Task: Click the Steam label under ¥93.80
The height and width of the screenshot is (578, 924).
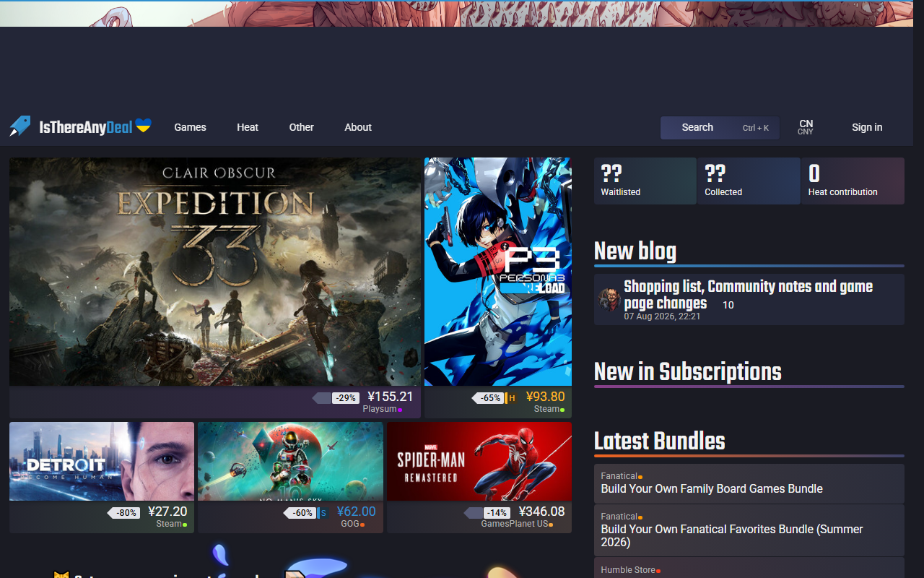Action: point(546,409)
